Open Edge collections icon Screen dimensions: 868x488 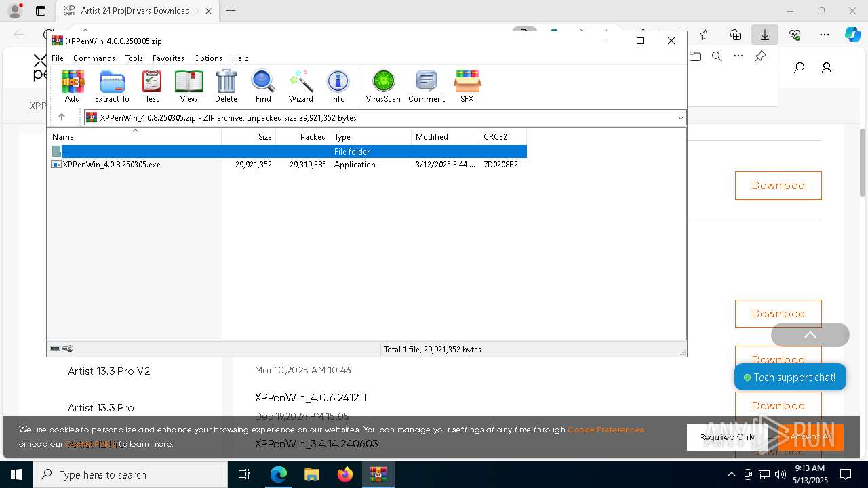point(735,35)
